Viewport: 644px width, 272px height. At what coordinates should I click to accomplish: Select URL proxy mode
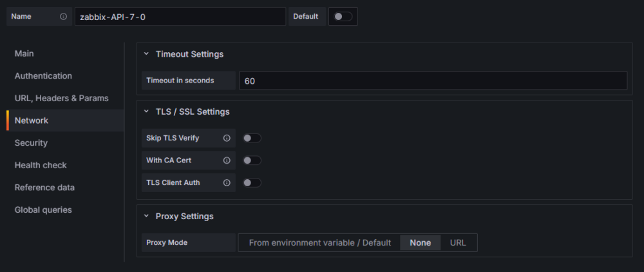[458, 243]
